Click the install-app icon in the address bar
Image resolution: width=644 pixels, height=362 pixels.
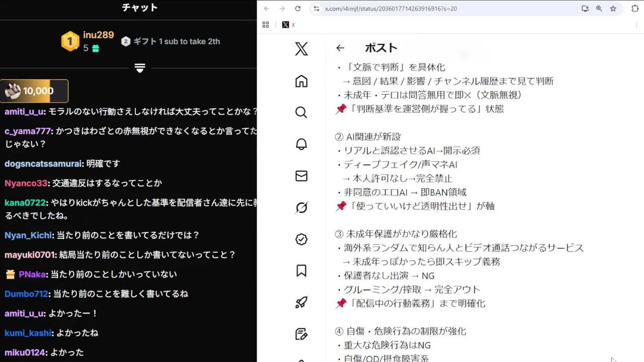585,9
